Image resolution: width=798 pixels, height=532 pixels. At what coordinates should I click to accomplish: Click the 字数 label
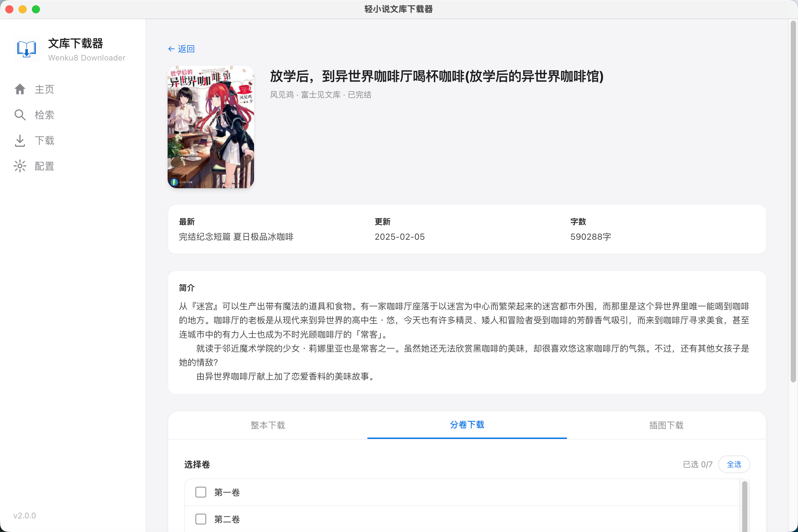(578, 222)
